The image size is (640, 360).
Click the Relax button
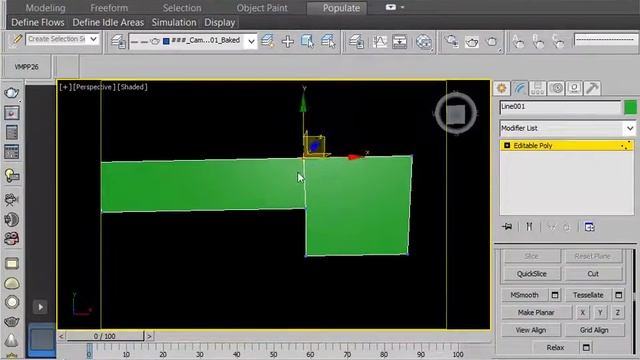pos(555,347)
